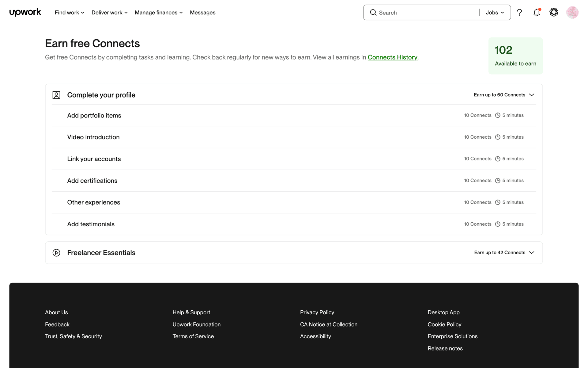Click 10 Connects in Add portfolio items row

tap(478, 115)
